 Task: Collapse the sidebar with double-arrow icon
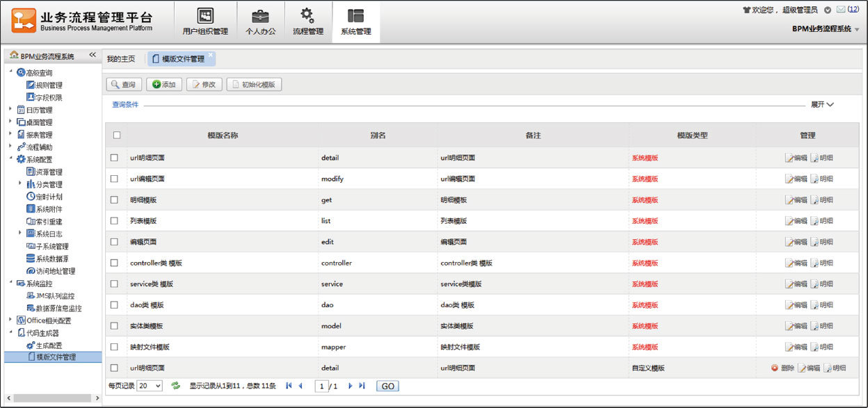pyautogui.click(x=93, y=56)
